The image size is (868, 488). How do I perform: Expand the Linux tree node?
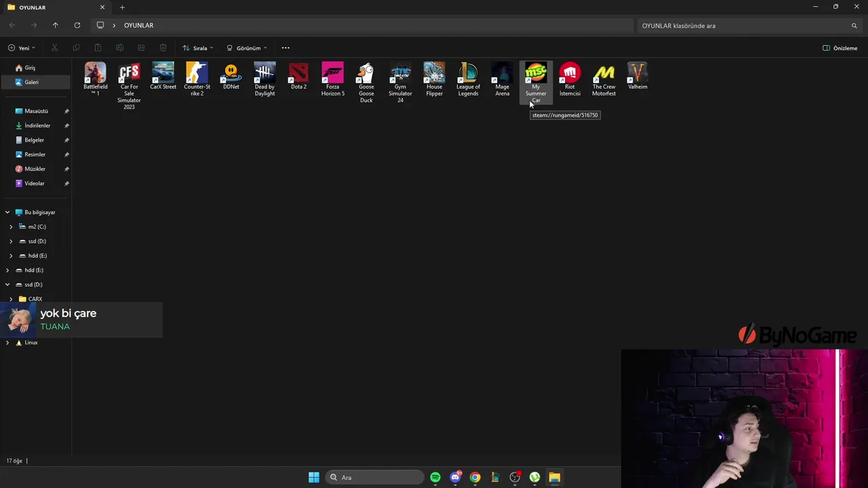7,343
